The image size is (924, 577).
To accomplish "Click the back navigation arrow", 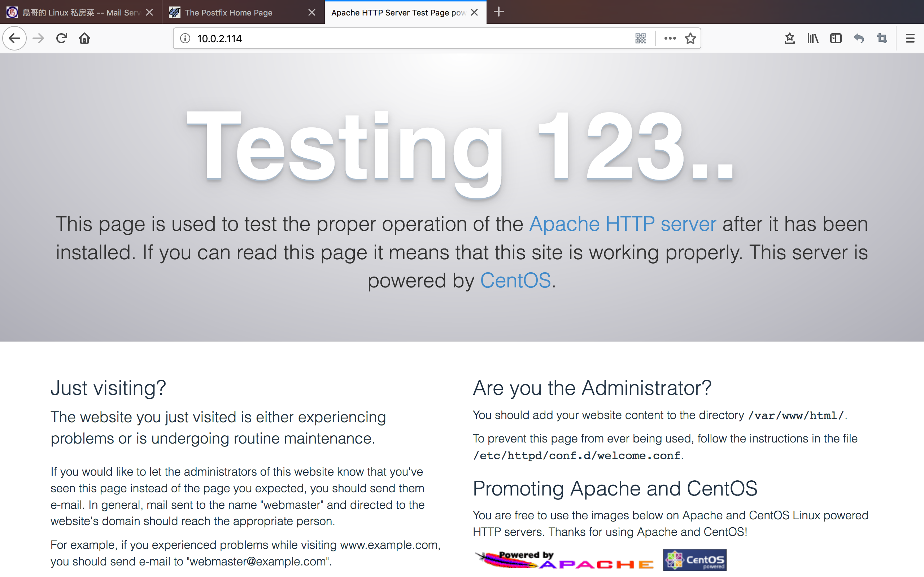I will coord(14,38).
